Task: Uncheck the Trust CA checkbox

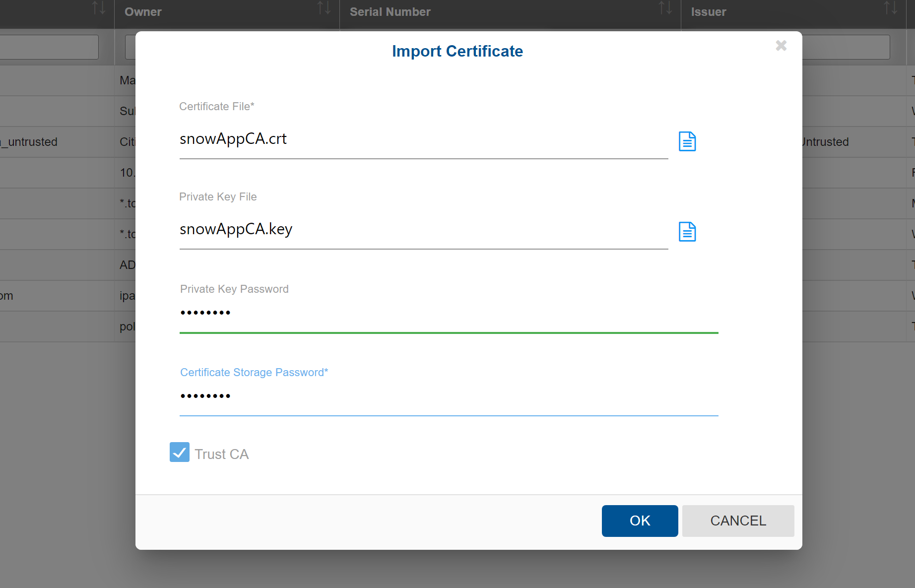Action: click(180, 453)
